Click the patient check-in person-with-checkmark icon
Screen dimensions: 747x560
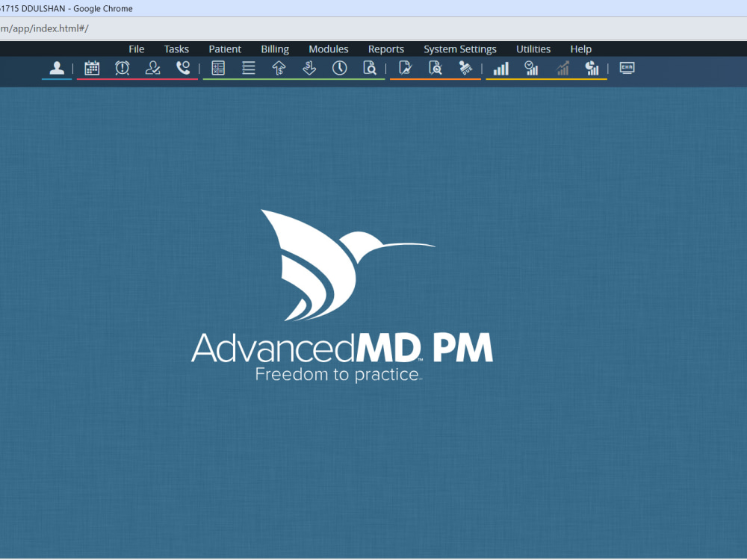[153, 68]
